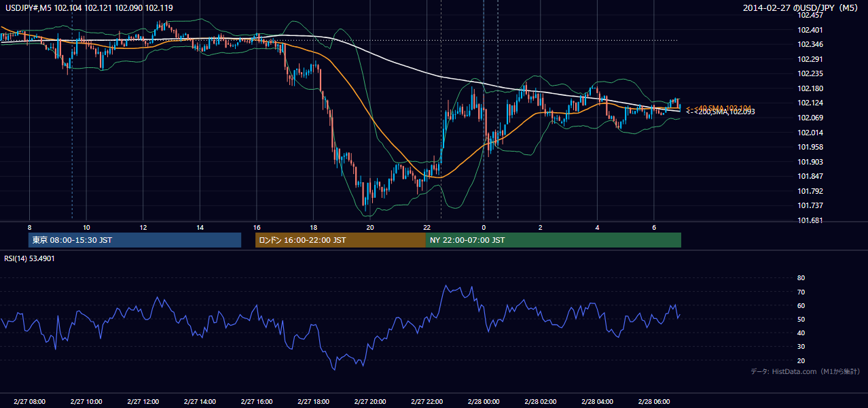Click RSI scale value 50

pyautogui.click(x=801, y=319)
